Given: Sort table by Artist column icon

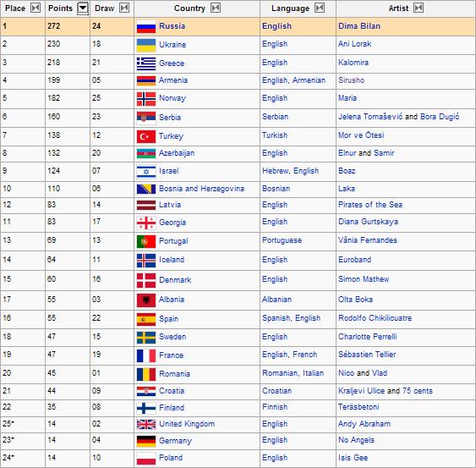Looking at the screenshot, I should click(x=419, y=8).
